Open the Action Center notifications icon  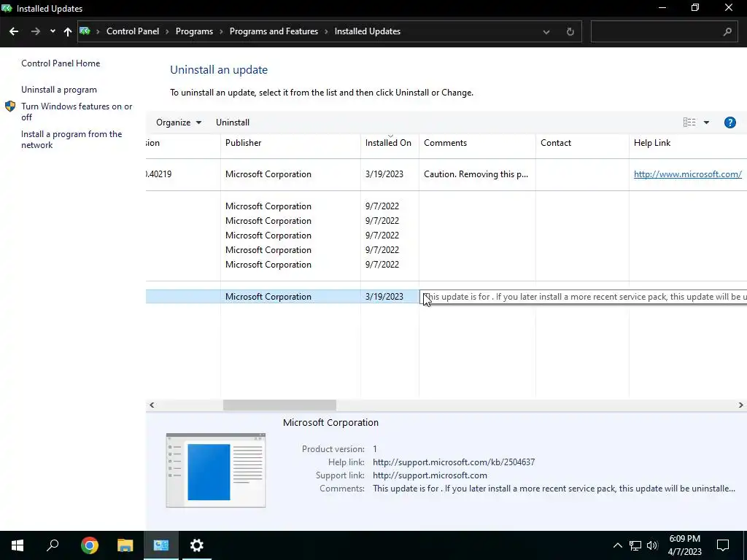point(723,545)
